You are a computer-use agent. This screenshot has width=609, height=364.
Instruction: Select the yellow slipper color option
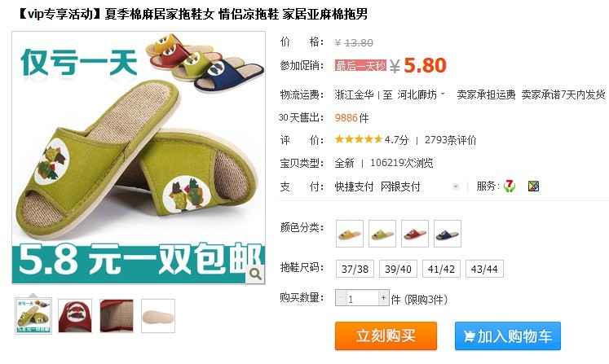coord(350,234)
